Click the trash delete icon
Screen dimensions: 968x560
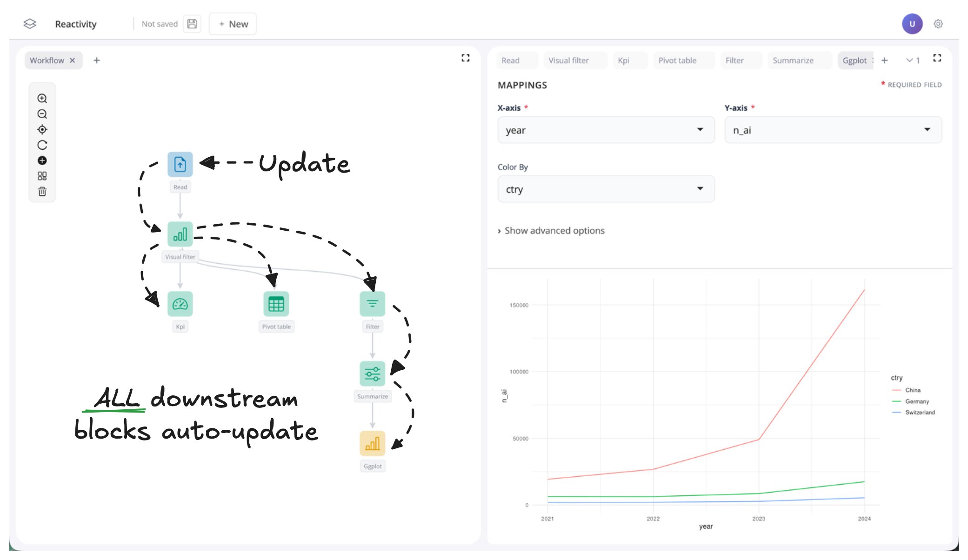[42, 192]
